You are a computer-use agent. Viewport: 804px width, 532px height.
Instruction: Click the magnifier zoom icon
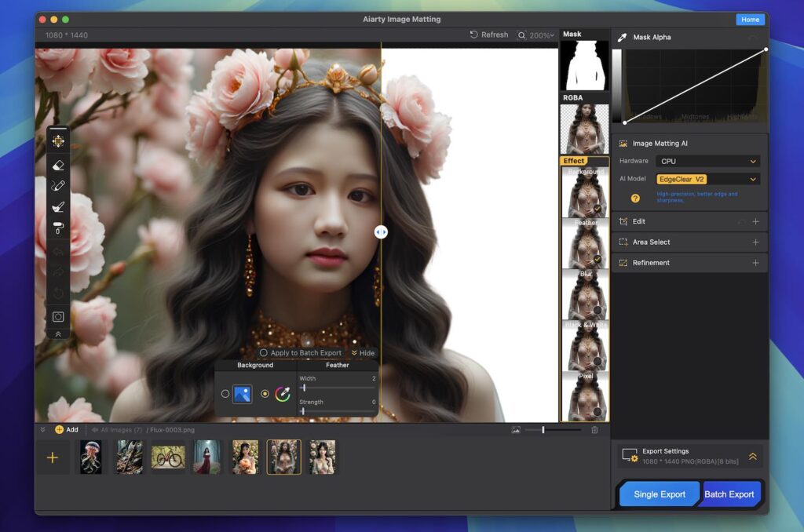point(521,35)
